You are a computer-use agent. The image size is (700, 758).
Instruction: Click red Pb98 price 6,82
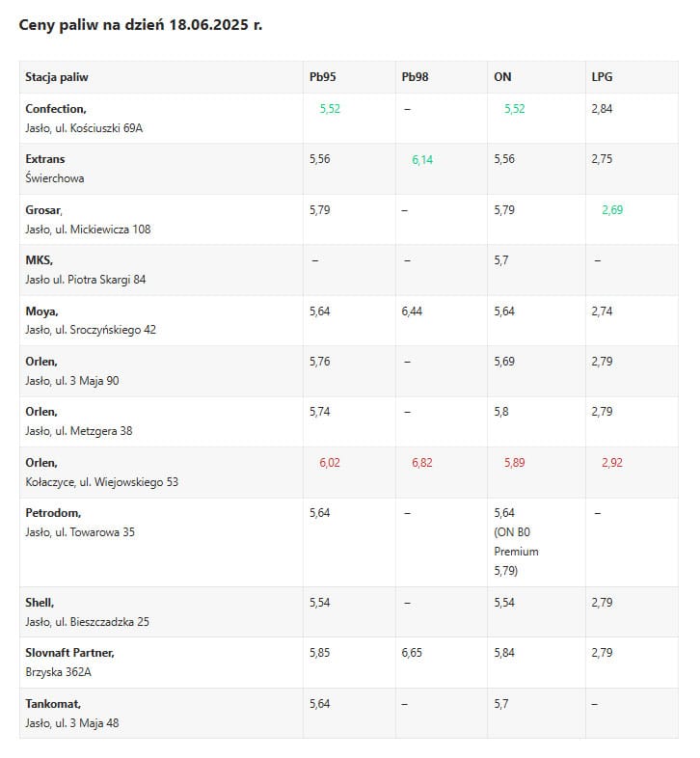coord(422,463)
